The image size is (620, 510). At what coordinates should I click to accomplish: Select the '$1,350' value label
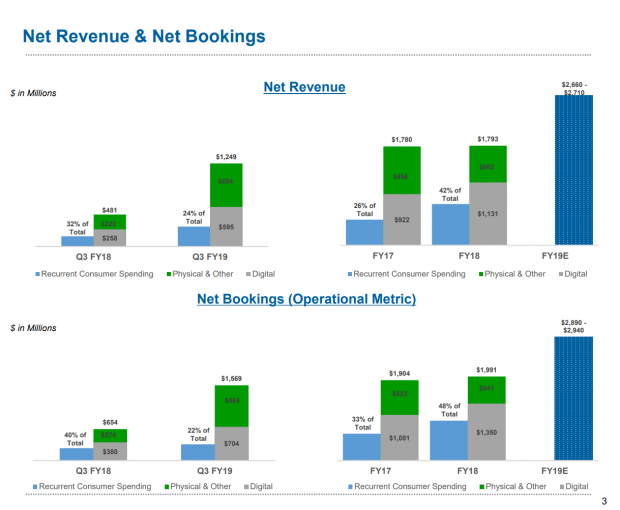click(x=486, y=433)
